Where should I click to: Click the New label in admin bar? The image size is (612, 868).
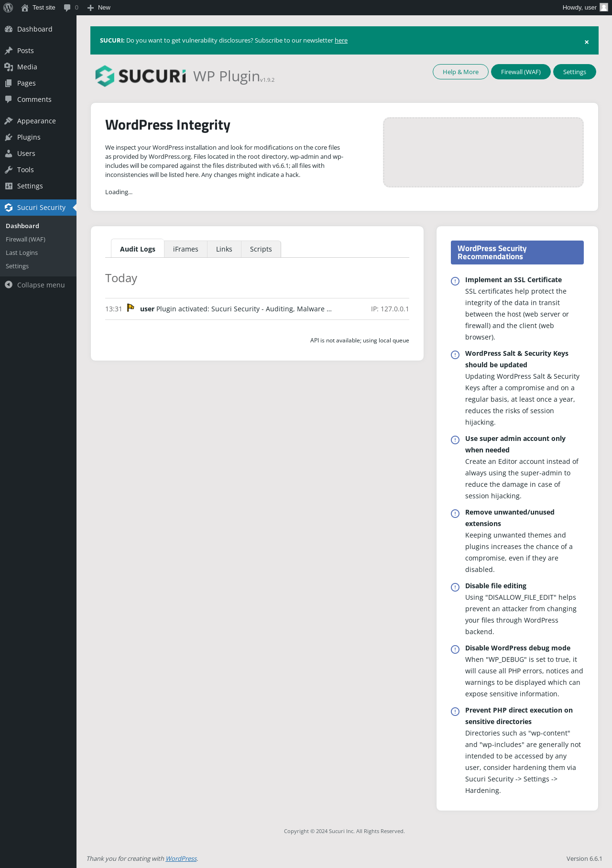tap(104, 8)
